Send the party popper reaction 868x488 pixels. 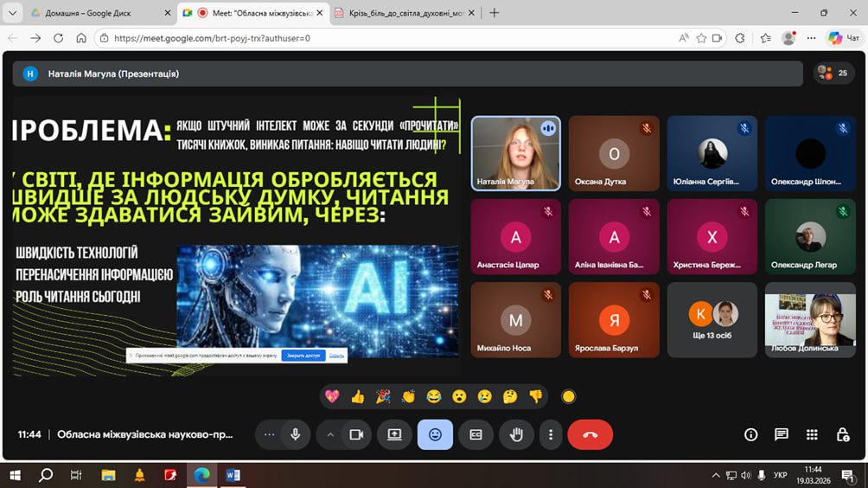pyautogui.click(x=382, y=396)
